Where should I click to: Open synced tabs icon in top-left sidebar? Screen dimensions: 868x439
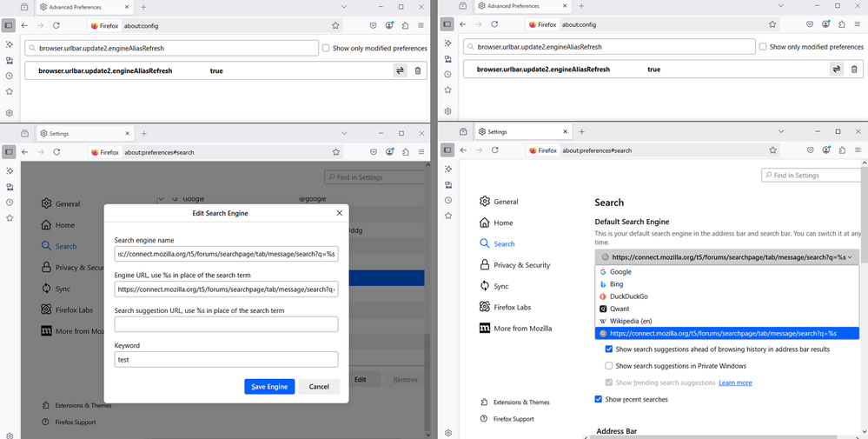click(x=9, y=60)
